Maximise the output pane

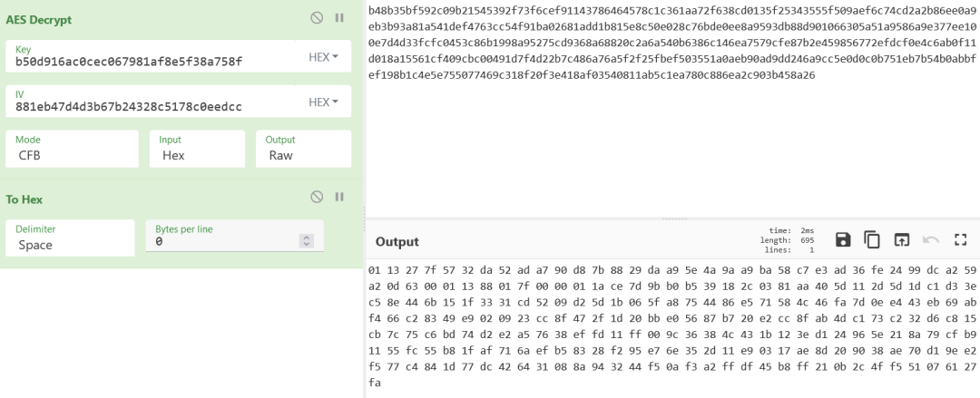pyautogui.click(x=961, y=239)
